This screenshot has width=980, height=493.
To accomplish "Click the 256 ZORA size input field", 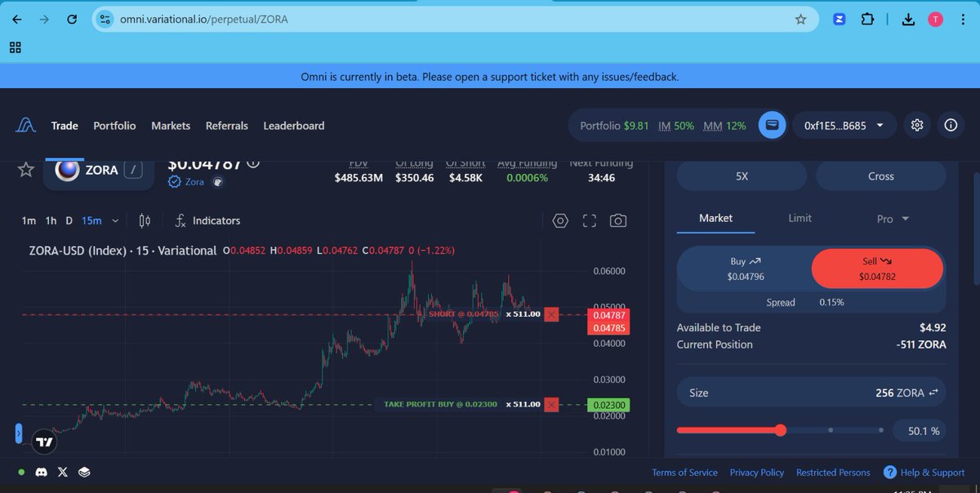I will pos(811,393).
